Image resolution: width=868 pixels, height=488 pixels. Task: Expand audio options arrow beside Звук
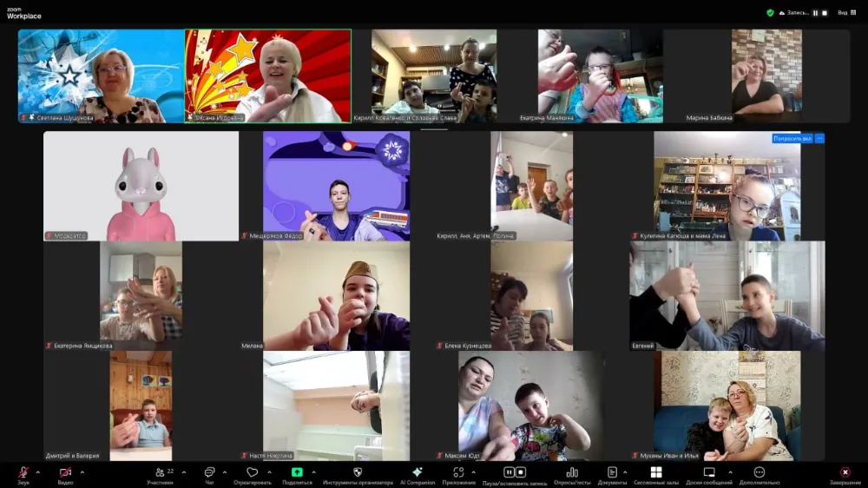tap(37, 472)
